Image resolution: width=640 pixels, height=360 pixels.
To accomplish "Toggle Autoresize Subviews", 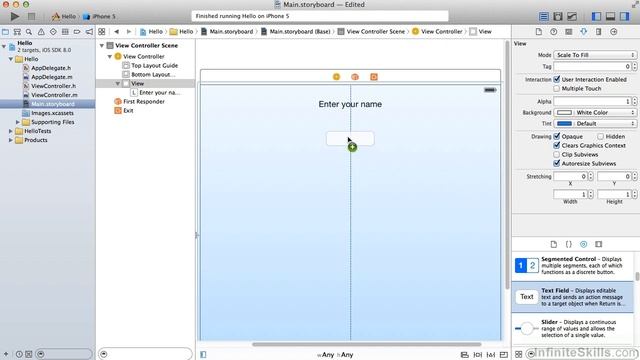I will click(x=557, y=163).
